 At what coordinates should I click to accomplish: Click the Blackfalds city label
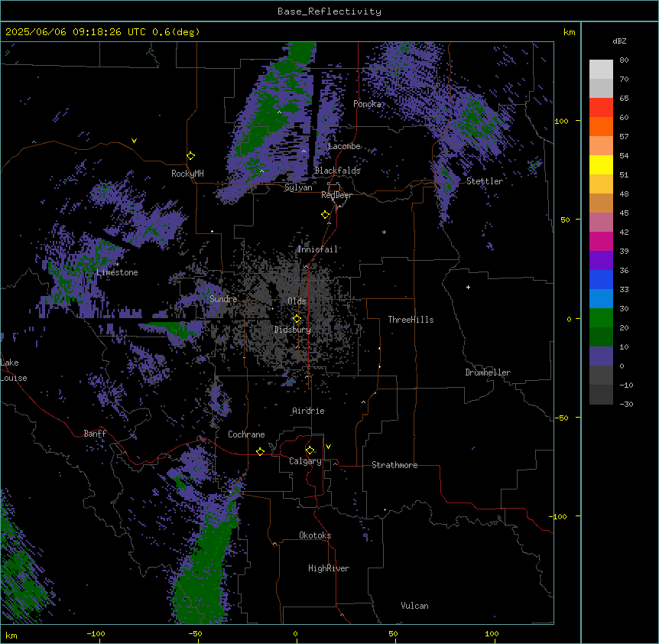[x=337, y=171]
